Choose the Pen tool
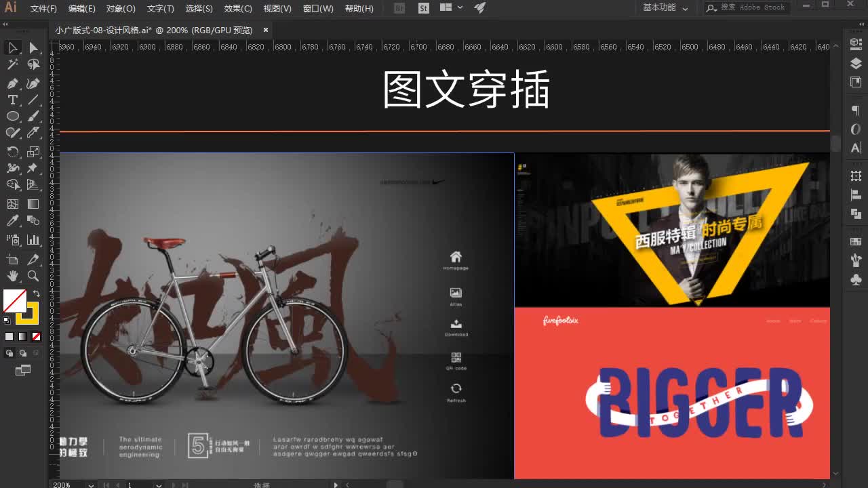This screenshot has height=488, width=868. (12, 83)
